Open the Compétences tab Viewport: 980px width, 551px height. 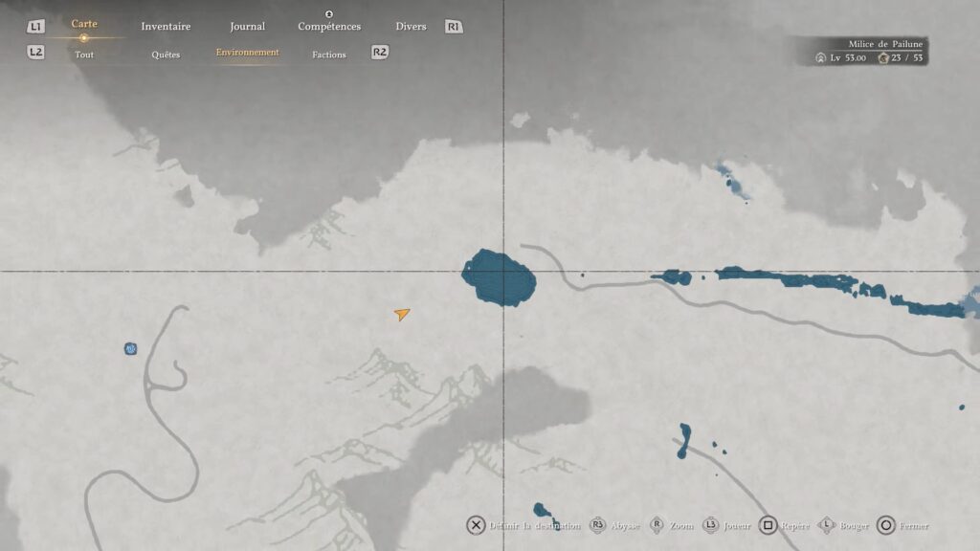pyautogui.click(x=329, y=27)
